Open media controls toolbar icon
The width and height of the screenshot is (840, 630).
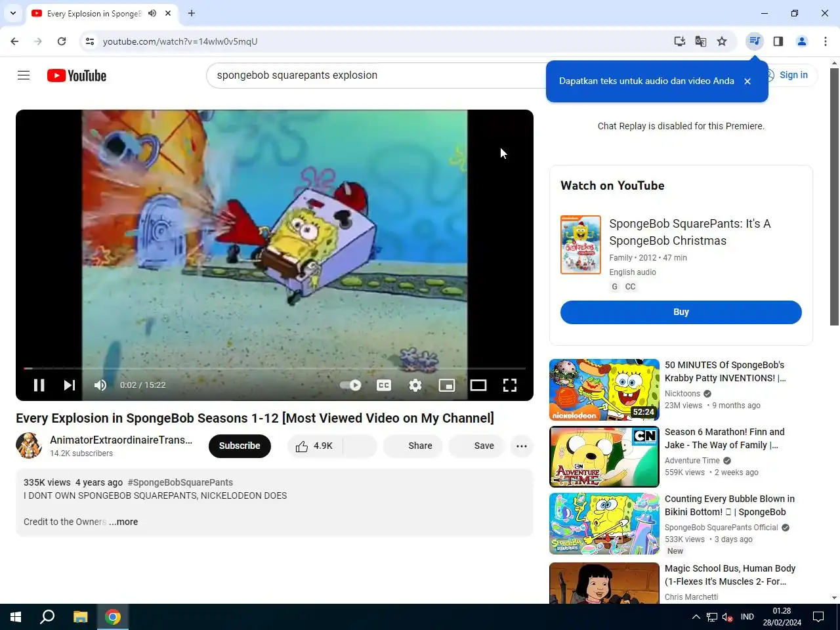755,41
